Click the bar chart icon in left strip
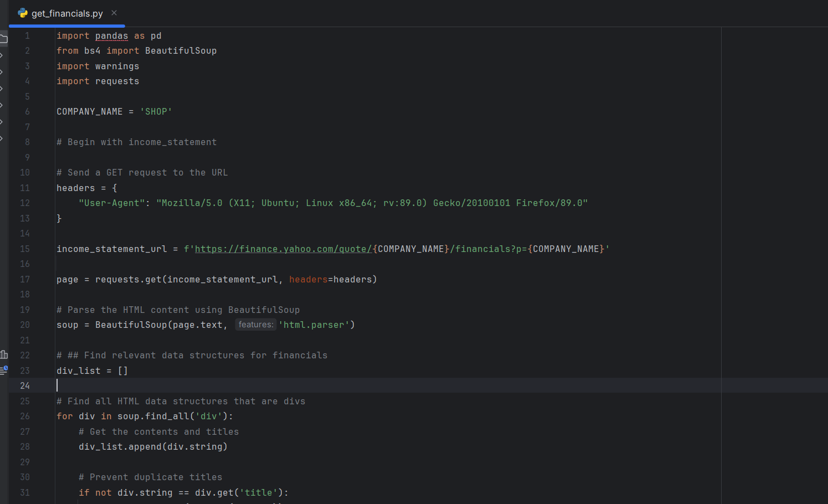Screen dimensions: 828x504 click(x=3, y=354)
